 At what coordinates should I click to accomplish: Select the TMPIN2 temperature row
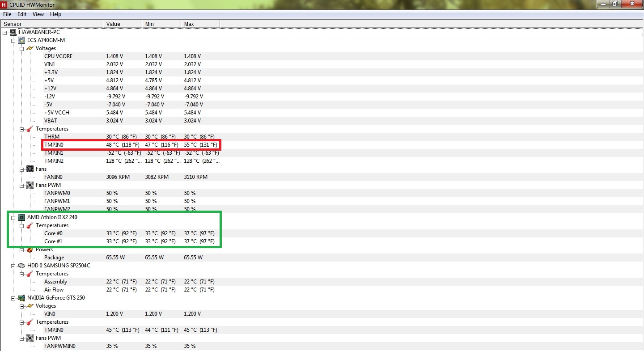tap(343, 161)
